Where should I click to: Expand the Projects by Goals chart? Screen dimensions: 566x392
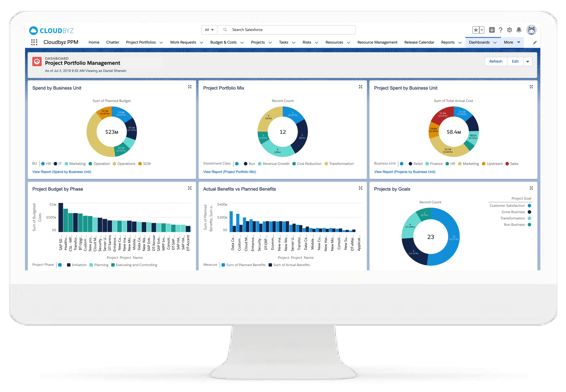(531, 188)
